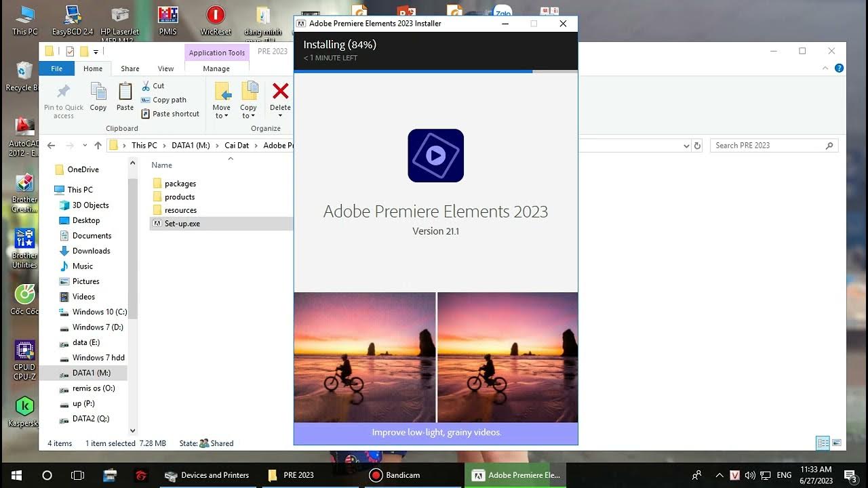The width and height of the screenshot is (868, 488).
Task: Click the navigation pane scroll down arrow
Action: 132,430
